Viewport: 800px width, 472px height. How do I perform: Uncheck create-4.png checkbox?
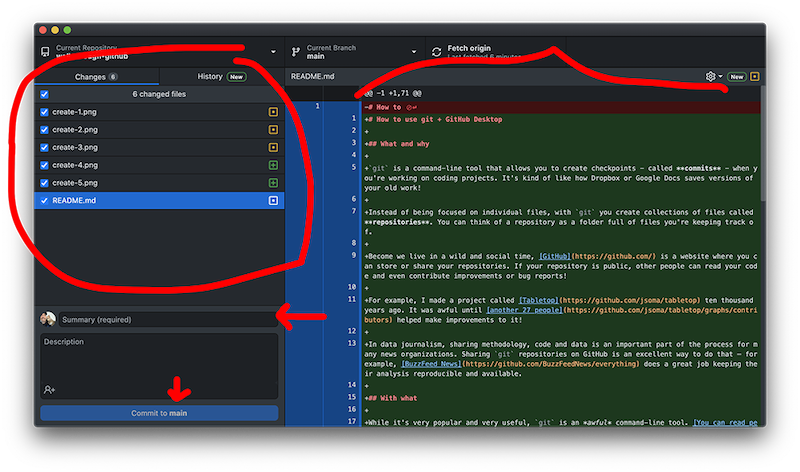tap(44, 165)
